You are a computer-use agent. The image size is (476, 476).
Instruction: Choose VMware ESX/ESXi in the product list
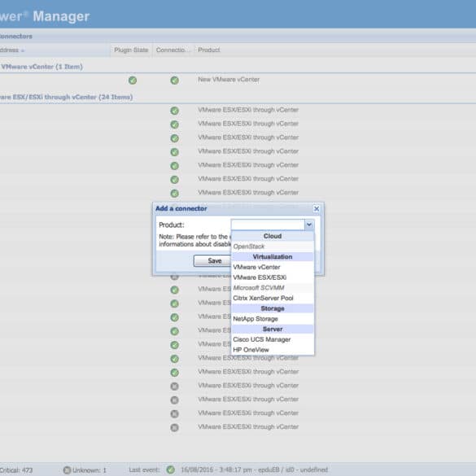(x=273, y=277)
